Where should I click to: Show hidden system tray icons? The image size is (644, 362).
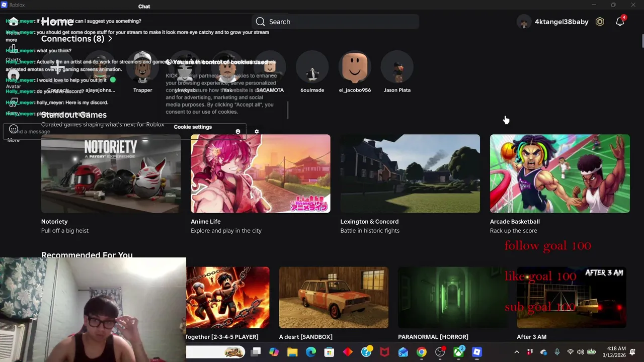point(517,352)
